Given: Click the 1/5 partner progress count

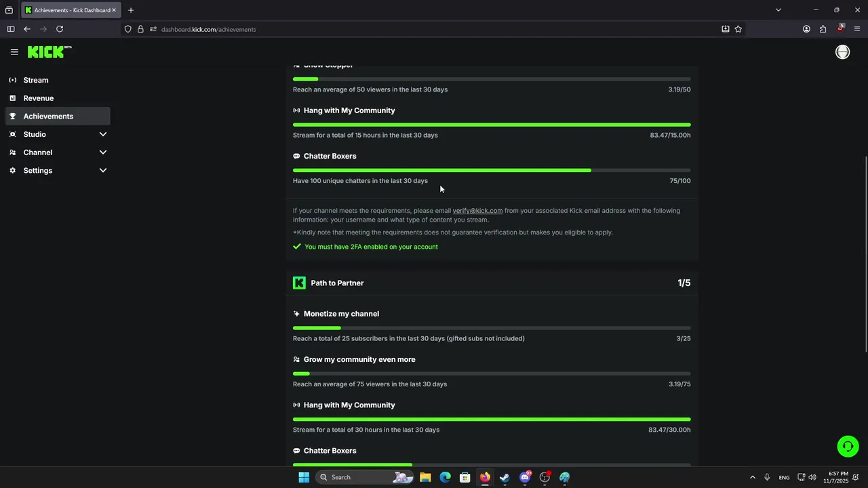Looking at the screenshot, I should [x=684, y=283].
